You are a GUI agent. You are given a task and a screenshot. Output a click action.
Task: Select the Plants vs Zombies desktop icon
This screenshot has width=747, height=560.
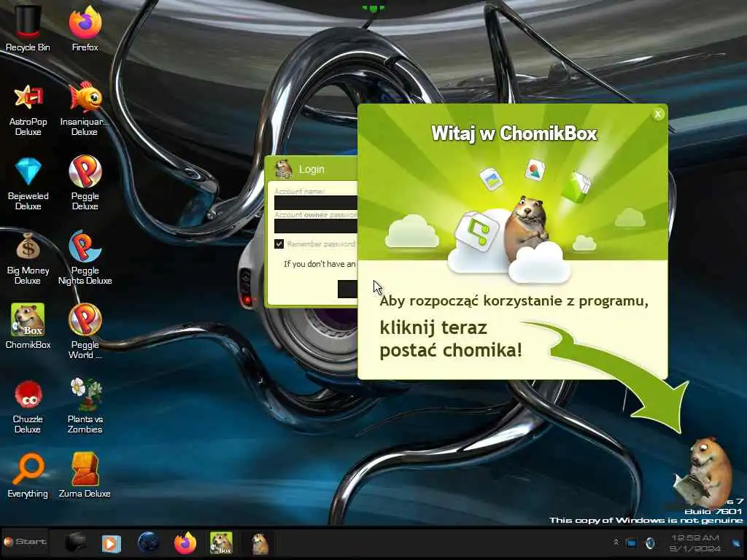pyautogui.click(x=85, y=407)
